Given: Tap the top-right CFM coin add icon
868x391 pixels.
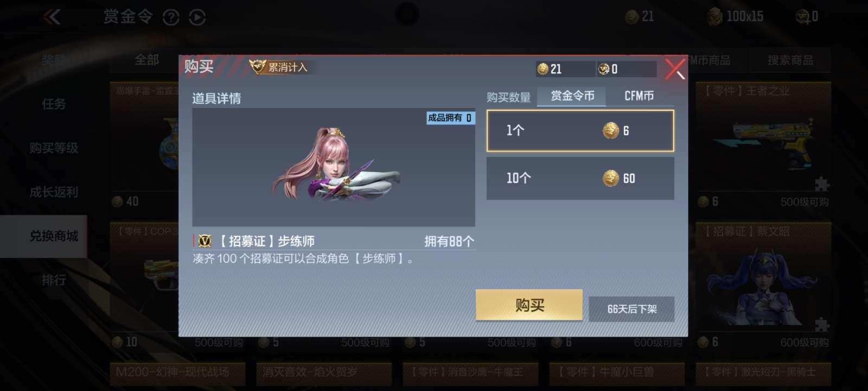Looking at the screenshot, I should (803, 17).
